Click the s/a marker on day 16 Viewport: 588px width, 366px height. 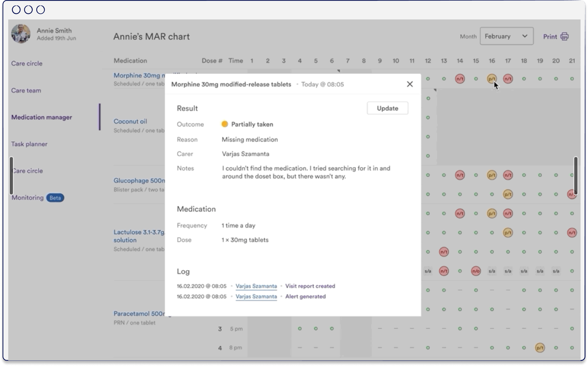(x=492, y=271)
